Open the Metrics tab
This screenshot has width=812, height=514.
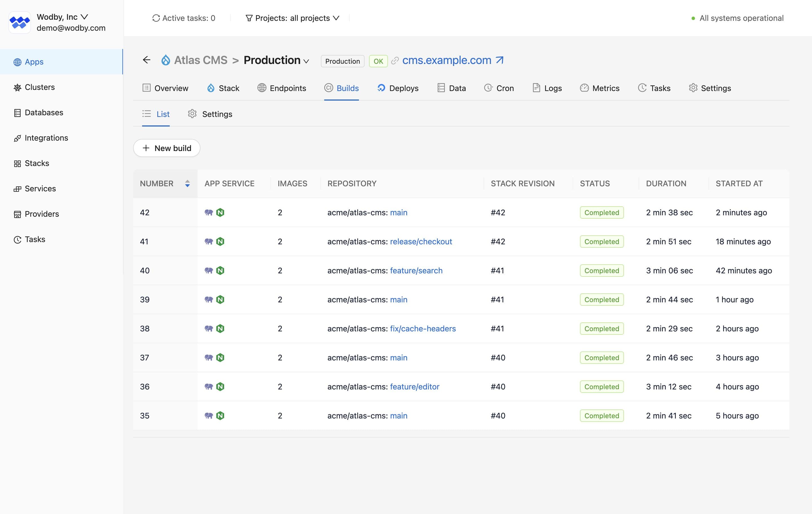pos(600,88)
